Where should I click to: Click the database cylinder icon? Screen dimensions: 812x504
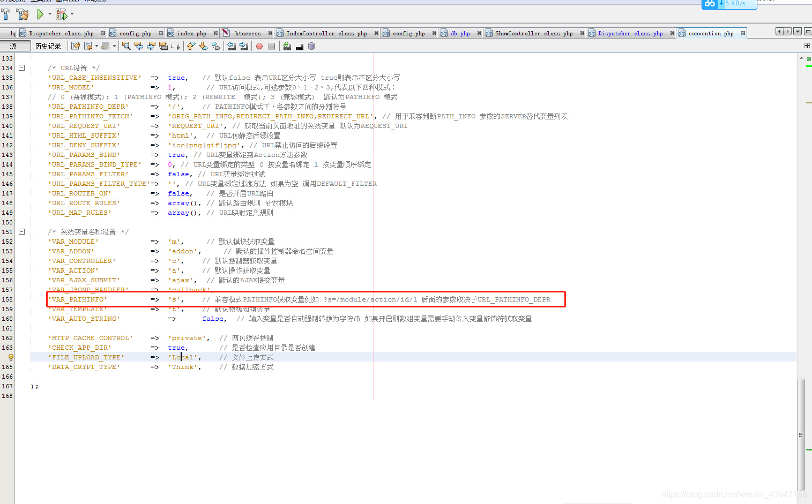[311, 46]
